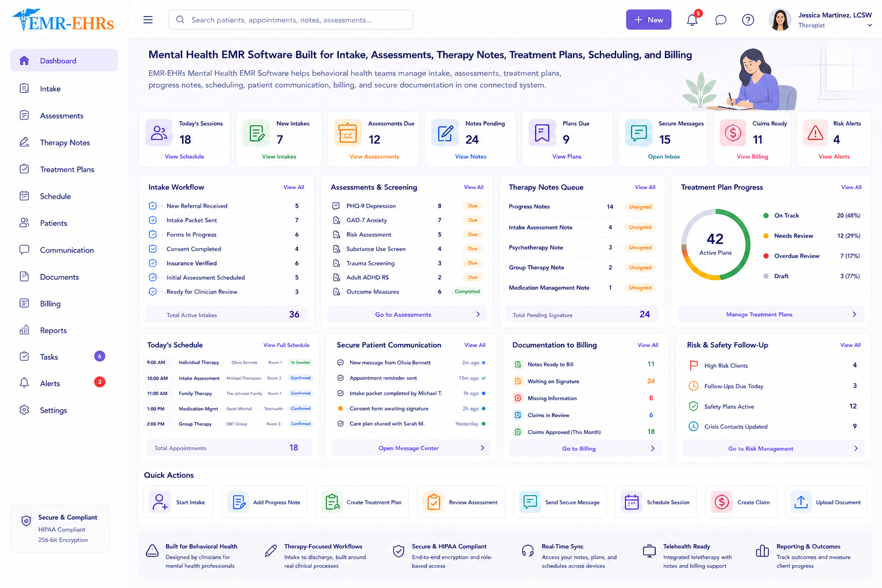Click the Plans Due bookmark icon
882x588 pixels.
coord(542,133)
